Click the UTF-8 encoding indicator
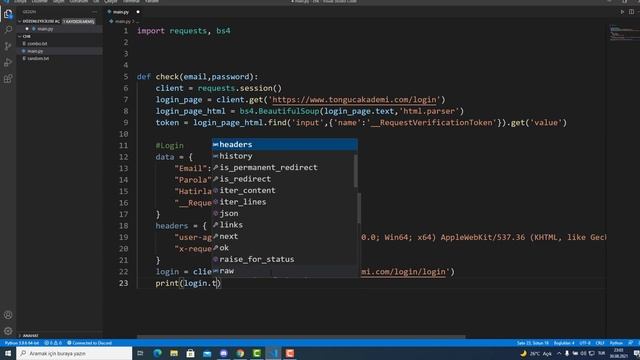 585,343
